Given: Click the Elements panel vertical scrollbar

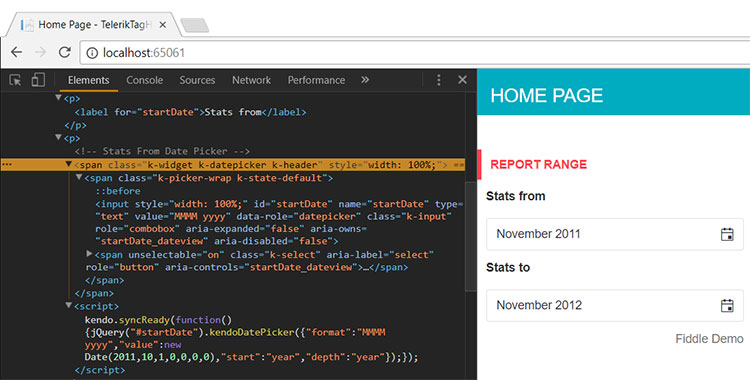Looking at the screenshot, I should coord(471,237).
